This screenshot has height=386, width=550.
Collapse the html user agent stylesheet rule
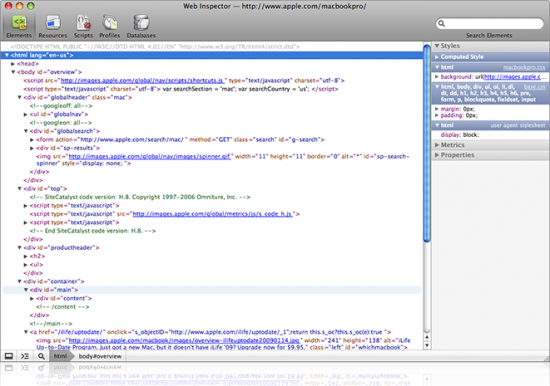[x=437, y=125]
